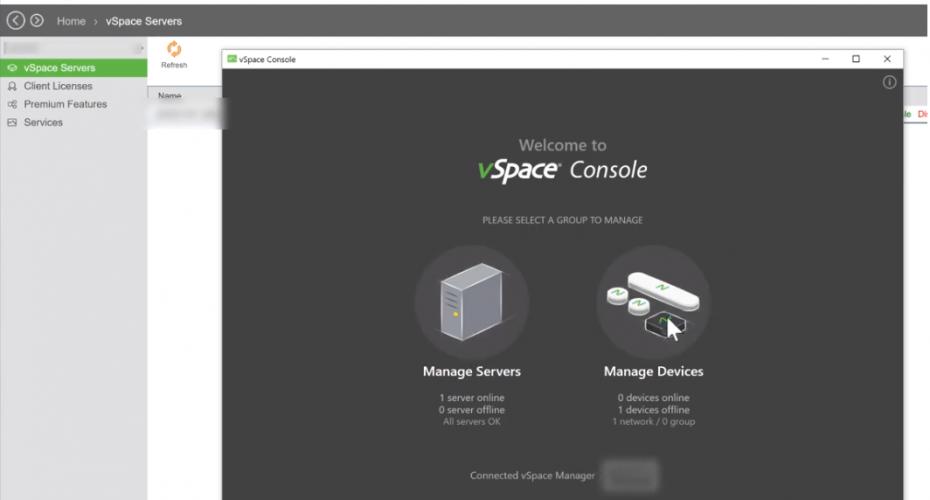Select vSpace Servers in the sidebar
Image resolution: width=930 pixels, height=500 pixels.
[74, 68]
